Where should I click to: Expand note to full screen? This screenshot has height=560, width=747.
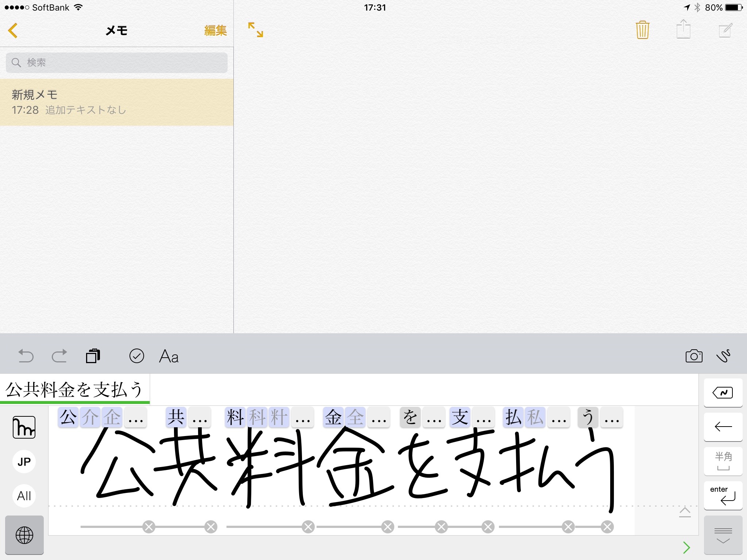(255, 30)
